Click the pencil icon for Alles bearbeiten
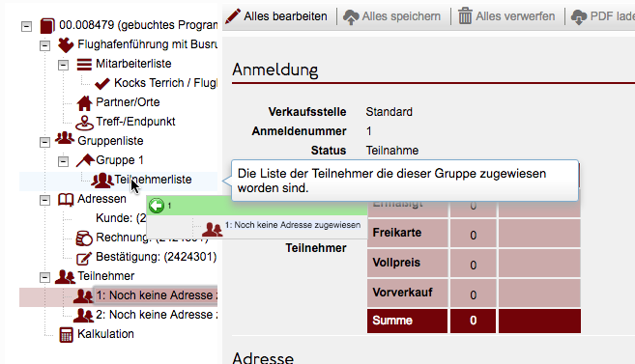Image resolution: width=635 pixels, height=364 pixels. pyautogui.click(x=233, y=16)
